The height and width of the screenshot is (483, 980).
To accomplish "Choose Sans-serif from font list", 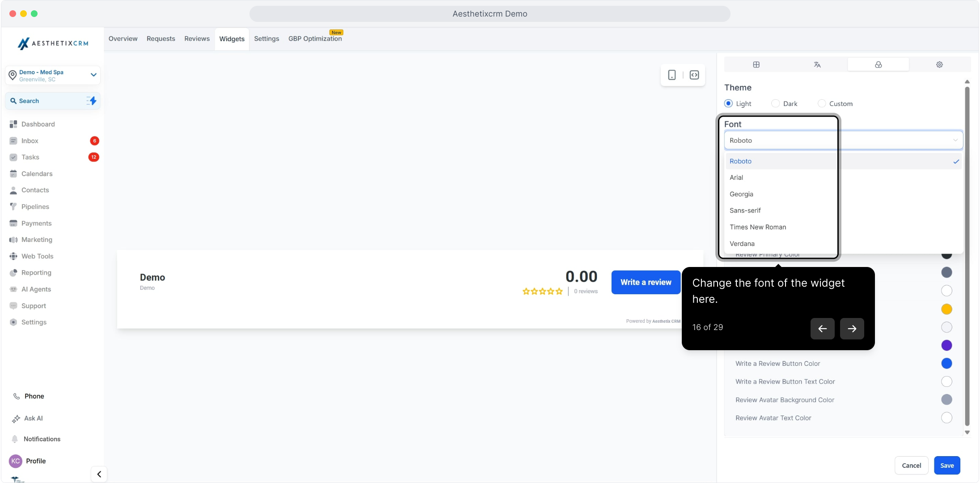I will click(843, 211).
